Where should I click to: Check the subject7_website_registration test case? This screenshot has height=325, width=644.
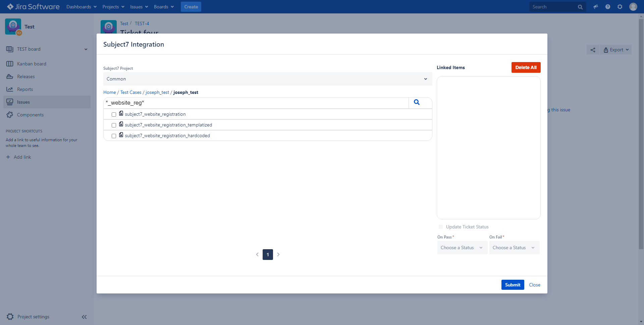114,114
